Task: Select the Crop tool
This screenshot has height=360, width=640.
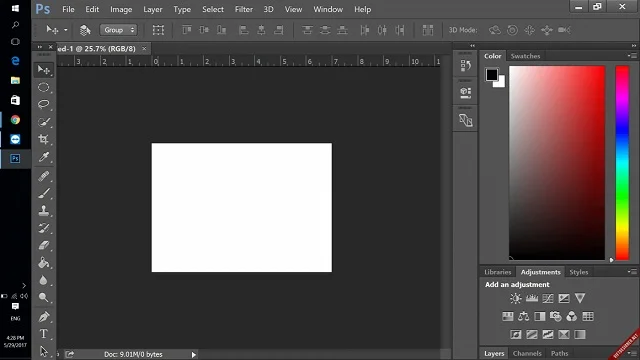Action: [x=44, y=139]
